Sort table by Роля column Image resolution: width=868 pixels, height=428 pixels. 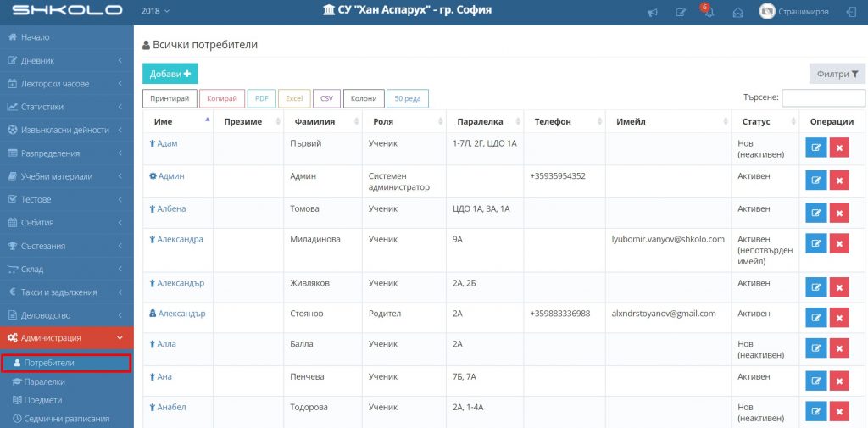pos(404,121)
